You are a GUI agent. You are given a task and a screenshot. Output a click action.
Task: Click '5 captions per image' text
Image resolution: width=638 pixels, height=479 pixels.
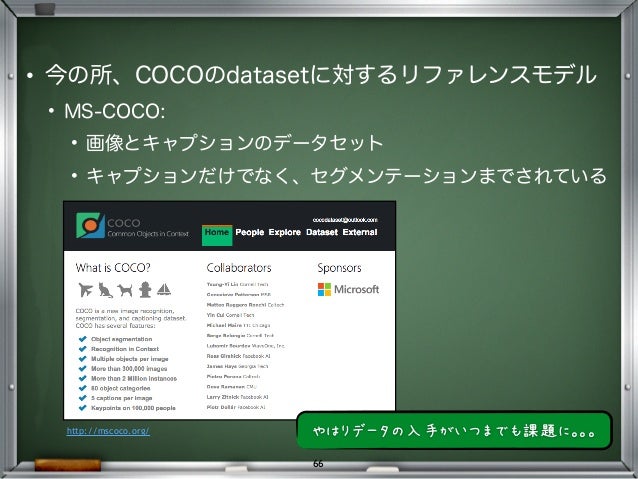click(x=122, y=398)
